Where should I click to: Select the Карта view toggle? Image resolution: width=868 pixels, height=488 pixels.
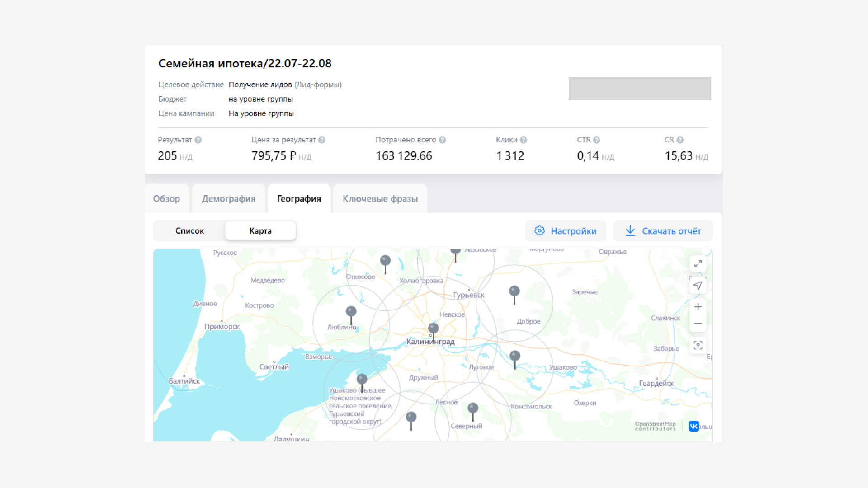tap(260, 231)
